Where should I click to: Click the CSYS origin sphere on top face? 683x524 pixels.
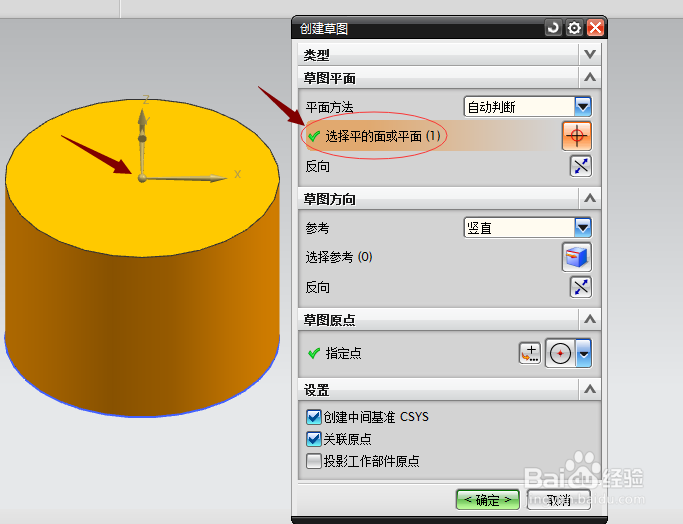pos(142,178)
